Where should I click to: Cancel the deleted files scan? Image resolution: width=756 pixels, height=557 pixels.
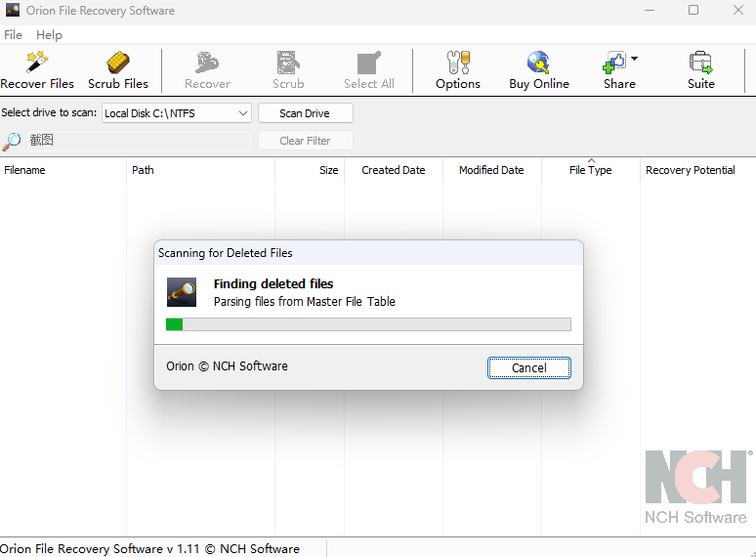pyautogui.click(x=529, y=368)
